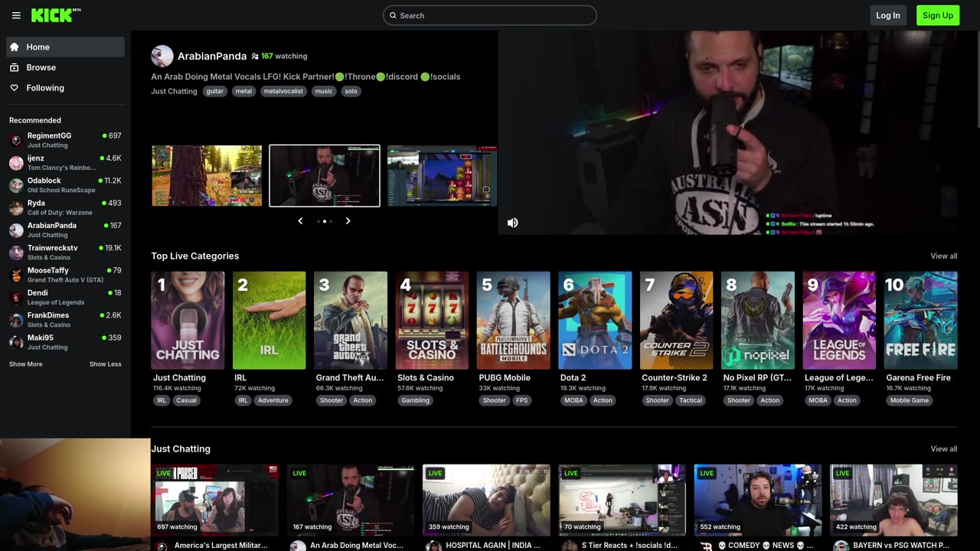
Task: Click the Adventure tag under IRL
Action: point(273,400)
